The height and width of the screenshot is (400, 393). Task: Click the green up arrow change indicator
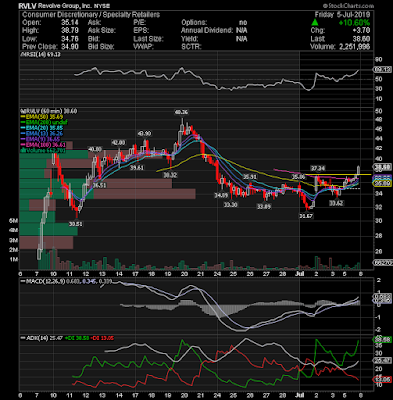coord(315,23)
